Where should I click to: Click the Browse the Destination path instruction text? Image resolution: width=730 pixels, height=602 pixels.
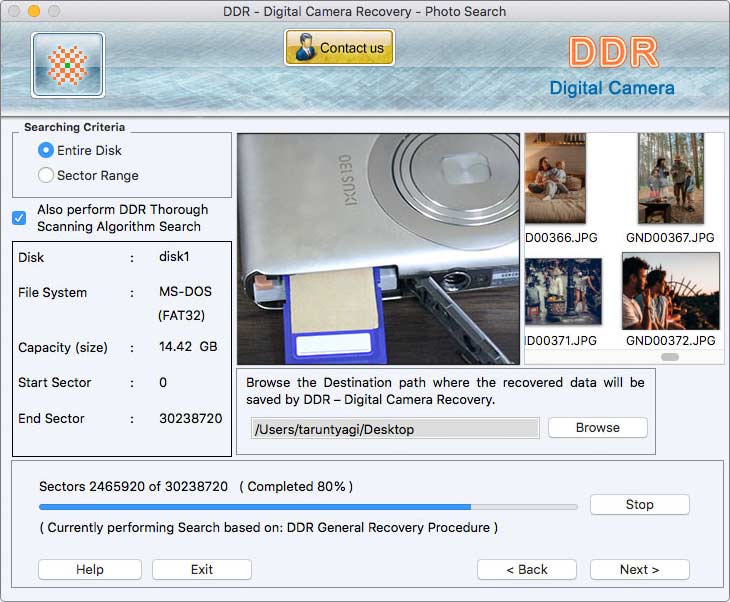tap(446, 391)
